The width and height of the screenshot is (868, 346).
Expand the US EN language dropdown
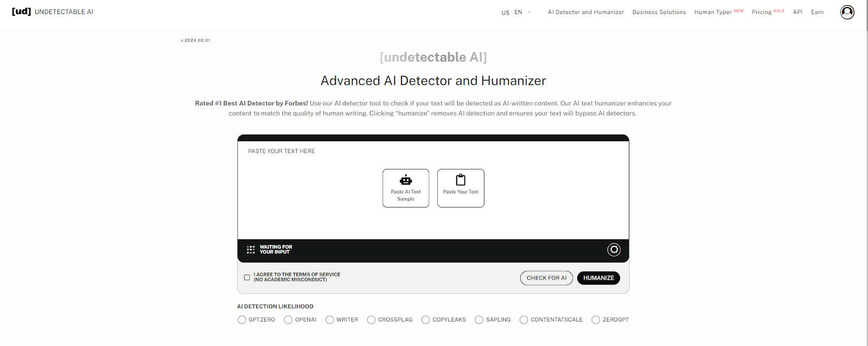(x=516, y=12)
